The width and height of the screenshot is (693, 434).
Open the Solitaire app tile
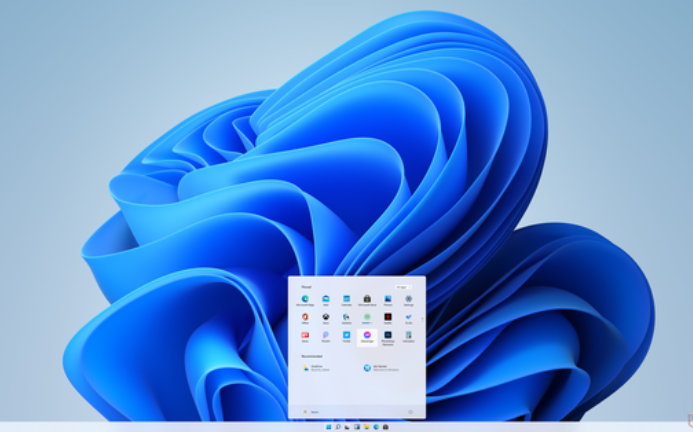tap(346, 319)
